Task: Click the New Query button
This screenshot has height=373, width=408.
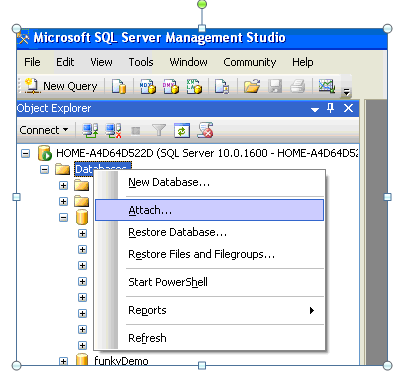Action: [x=62, y=86]
